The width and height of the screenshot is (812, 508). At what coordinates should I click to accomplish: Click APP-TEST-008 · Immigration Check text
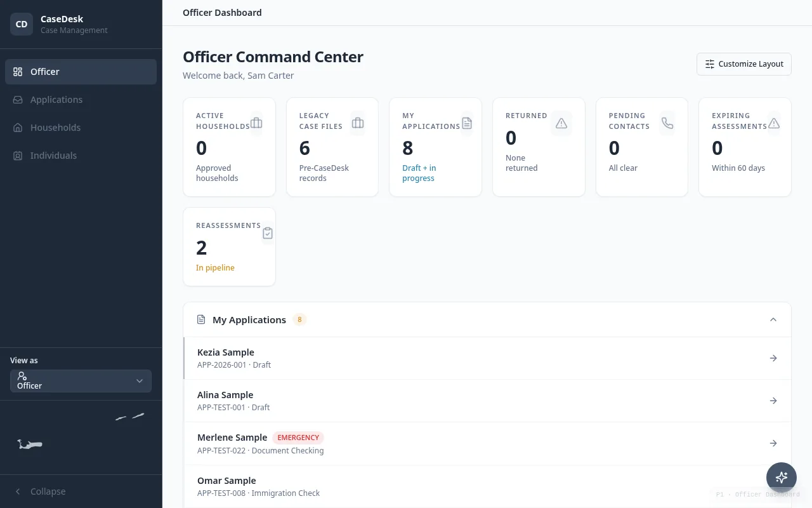tap(259, 493)
